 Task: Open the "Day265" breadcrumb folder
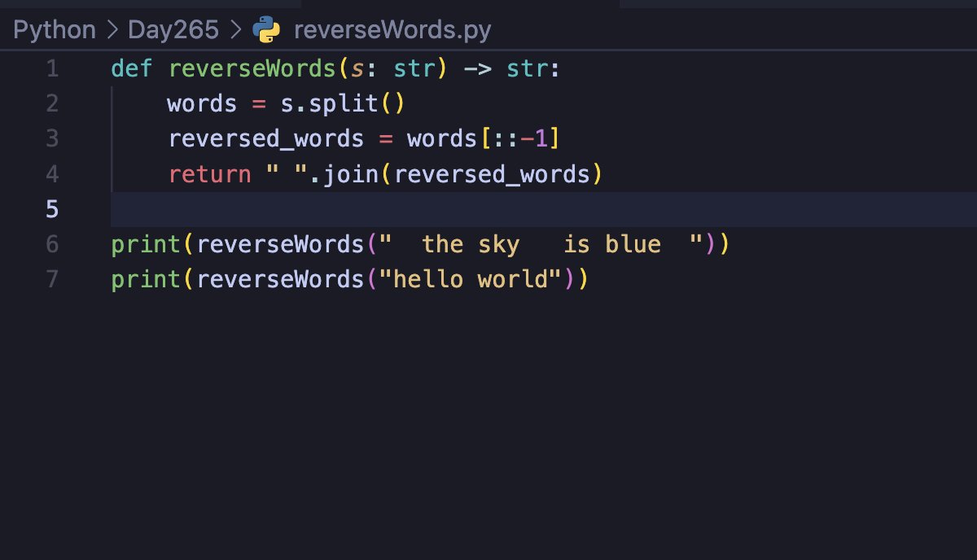click(172, 28)
